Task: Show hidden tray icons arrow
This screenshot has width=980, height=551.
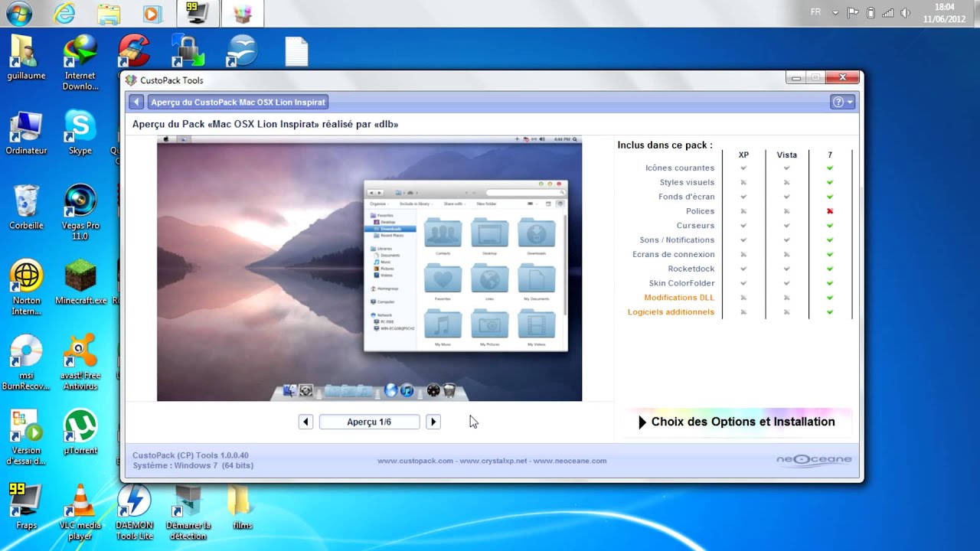Action: tap(835, 13)
